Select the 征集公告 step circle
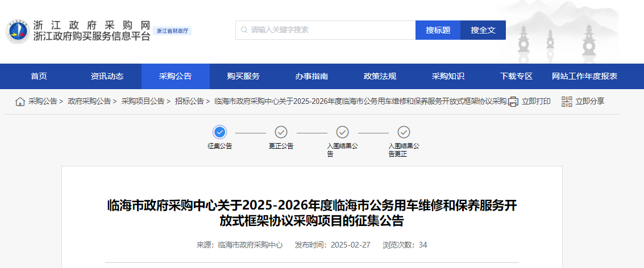644x268 pixels. coord(220,132)
